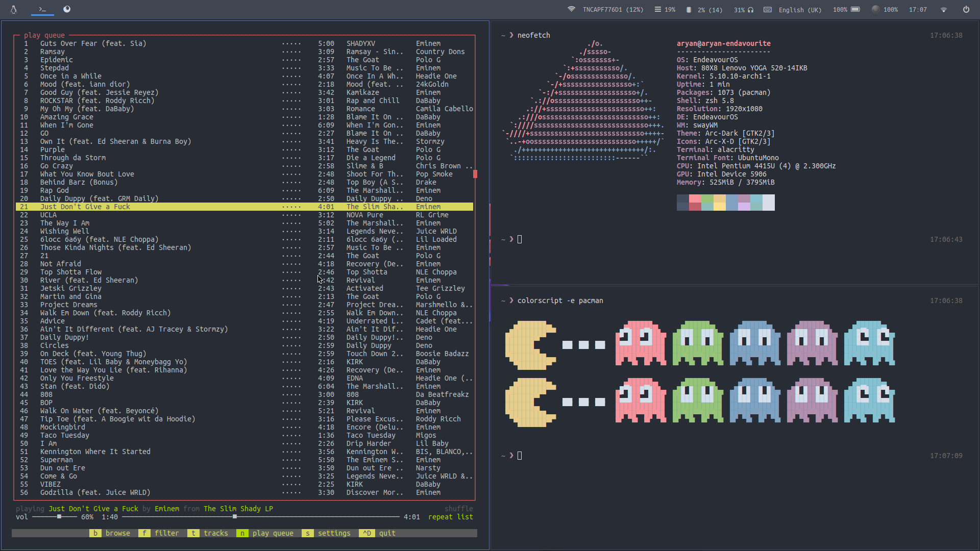Select track 'Godzilla (feat. Juice WRLD)'
This screenshot has width=980, height=551.
tap(95, 492)
